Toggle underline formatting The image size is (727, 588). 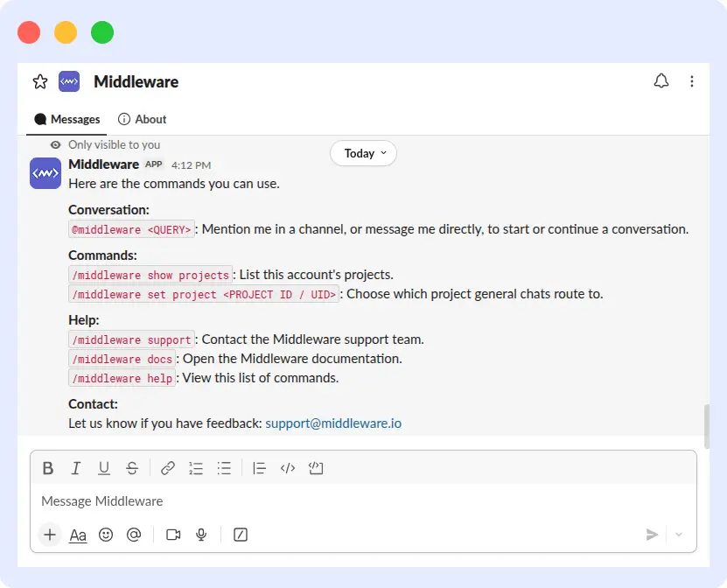[x=104, y=468]
